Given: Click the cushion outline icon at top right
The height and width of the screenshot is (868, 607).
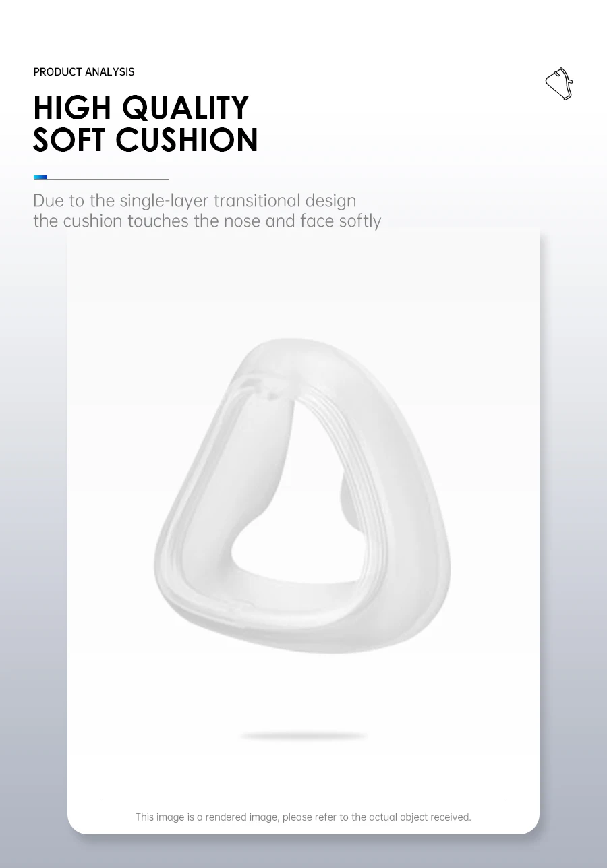Looking at the screenshot, I should coord(559,84).
